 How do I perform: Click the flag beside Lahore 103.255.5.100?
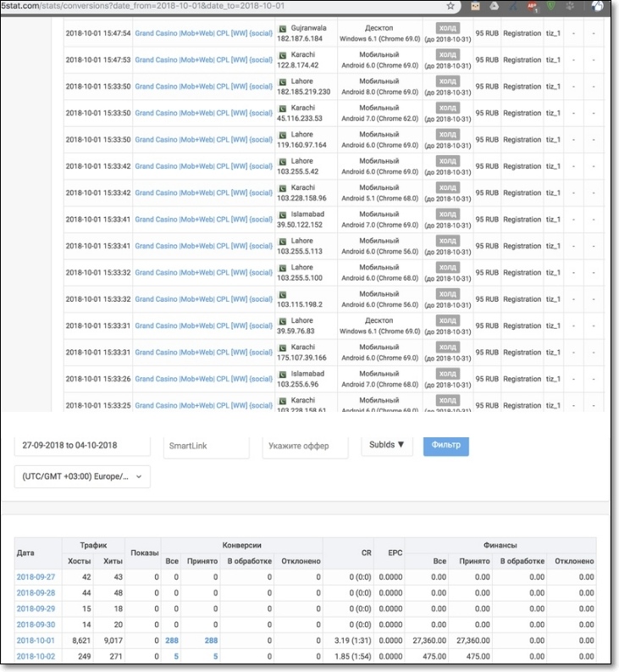[283, 268]
